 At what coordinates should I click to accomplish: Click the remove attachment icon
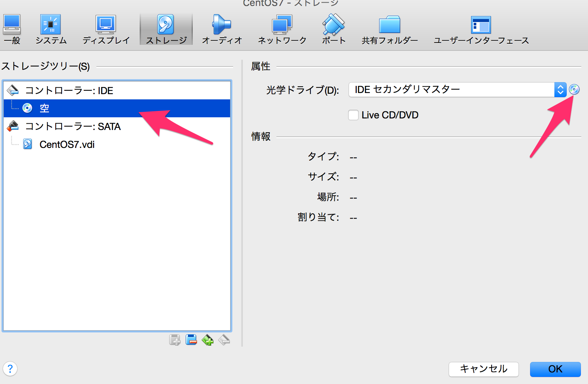click(x=224, y=340)
